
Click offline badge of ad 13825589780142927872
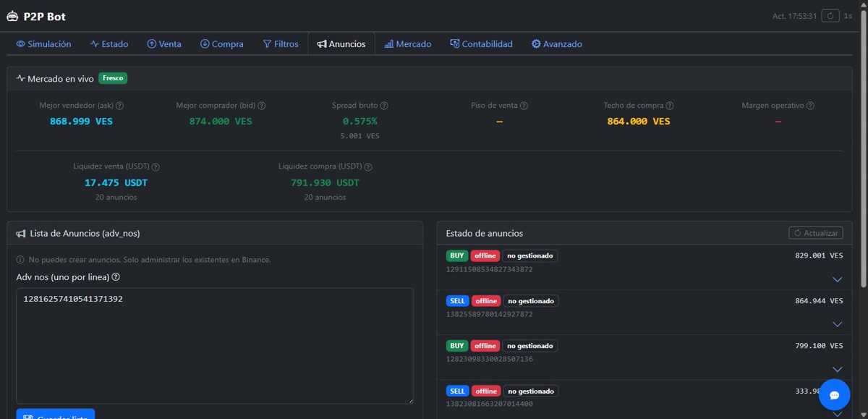coord(485,301)
